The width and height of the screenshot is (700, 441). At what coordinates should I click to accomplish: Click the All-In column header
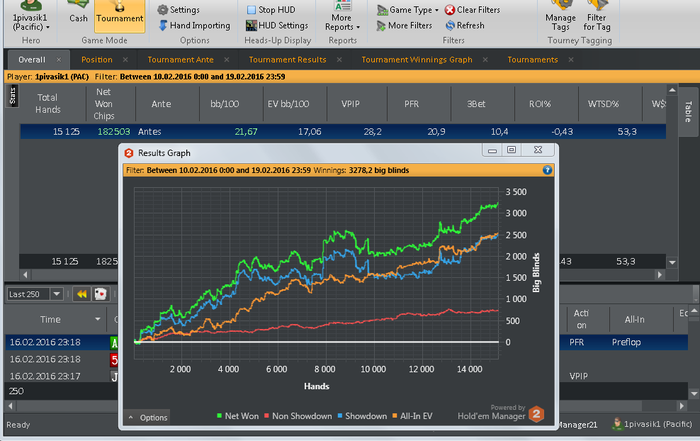(634, 319)
